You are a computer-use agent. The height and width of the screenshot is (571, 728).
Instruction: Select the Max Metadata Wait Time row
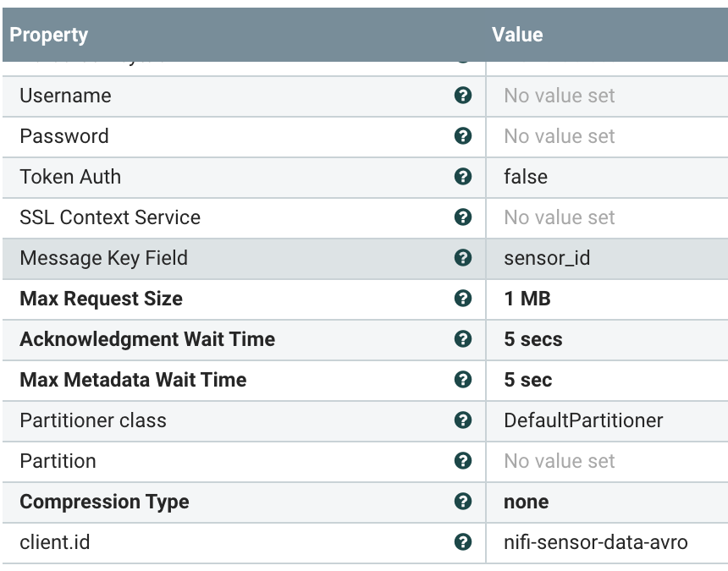pos(133,380)
